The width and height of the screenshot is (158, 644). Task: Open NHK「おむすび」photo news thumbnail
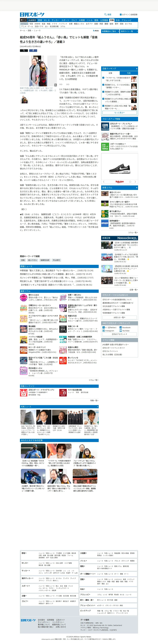(28, 417)
